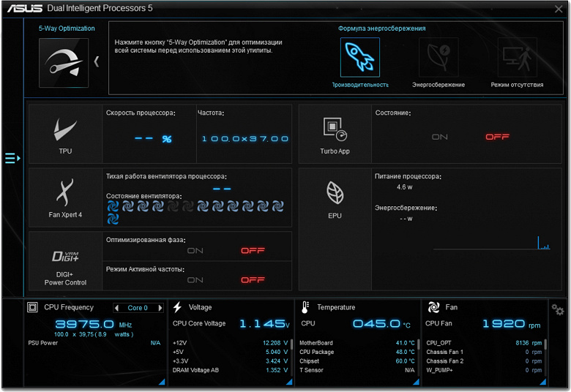Click the W_PUMP+ fan row
The width and height of the screenshot is (571, 392).
[484, 370]
